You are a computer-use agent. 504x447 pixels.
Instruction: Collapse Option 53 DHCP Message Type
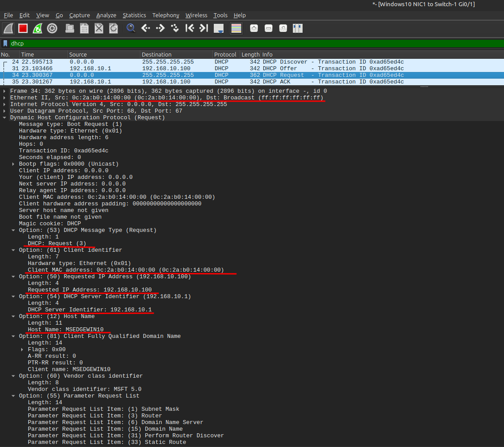pyautogui.click(x=14, y=230)
